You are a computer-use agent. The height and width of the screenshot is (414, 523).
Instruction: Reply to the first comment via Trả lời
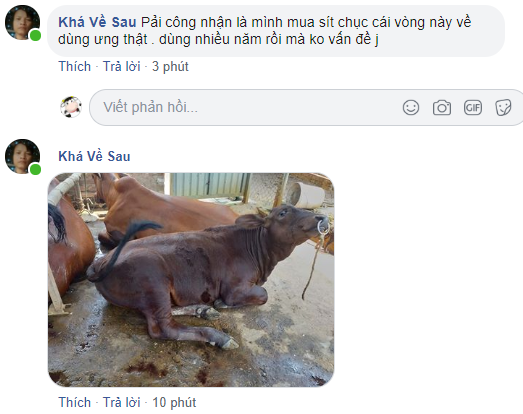point(121,66)
